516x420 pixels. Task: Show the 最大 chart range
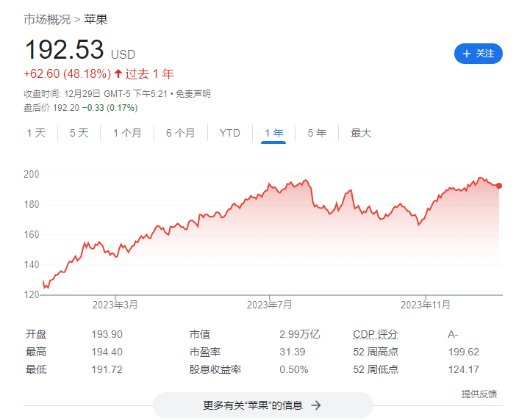361,133
